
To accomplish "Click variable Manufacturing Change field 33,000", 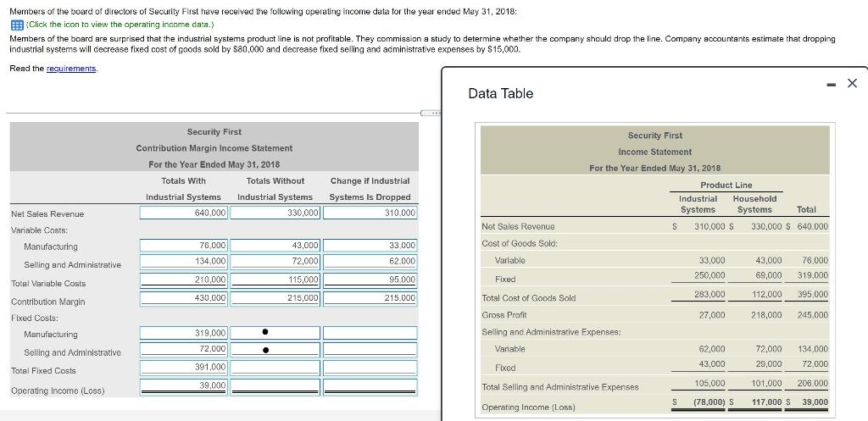I will click(x=370, y=245).
